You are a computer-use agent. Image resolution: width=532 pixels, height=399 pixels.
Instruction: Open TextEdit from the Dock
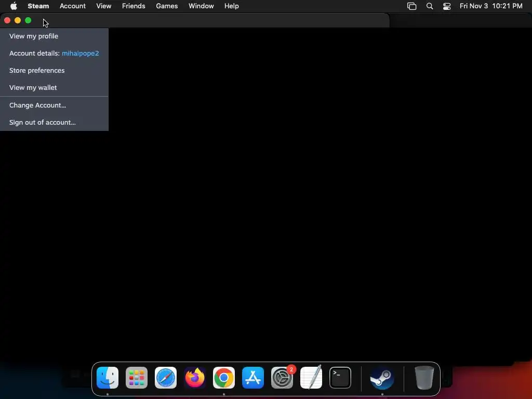coord(311,378)
